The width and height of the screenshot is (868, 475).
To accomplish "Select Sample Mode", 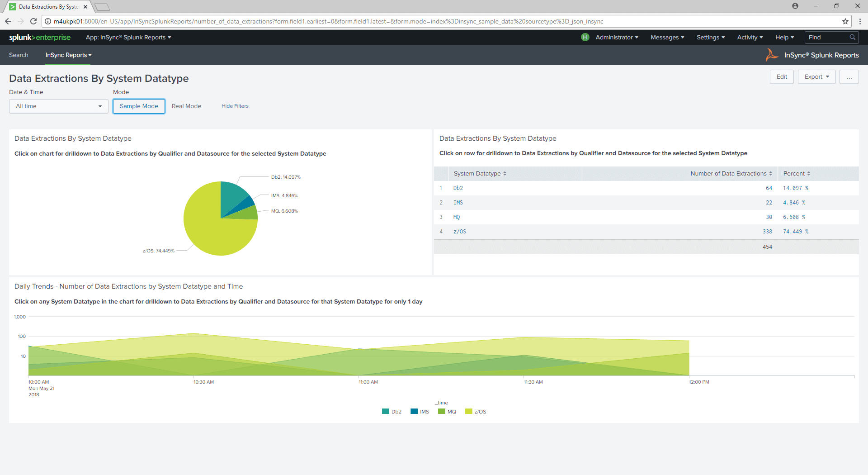I will [138, 106].
